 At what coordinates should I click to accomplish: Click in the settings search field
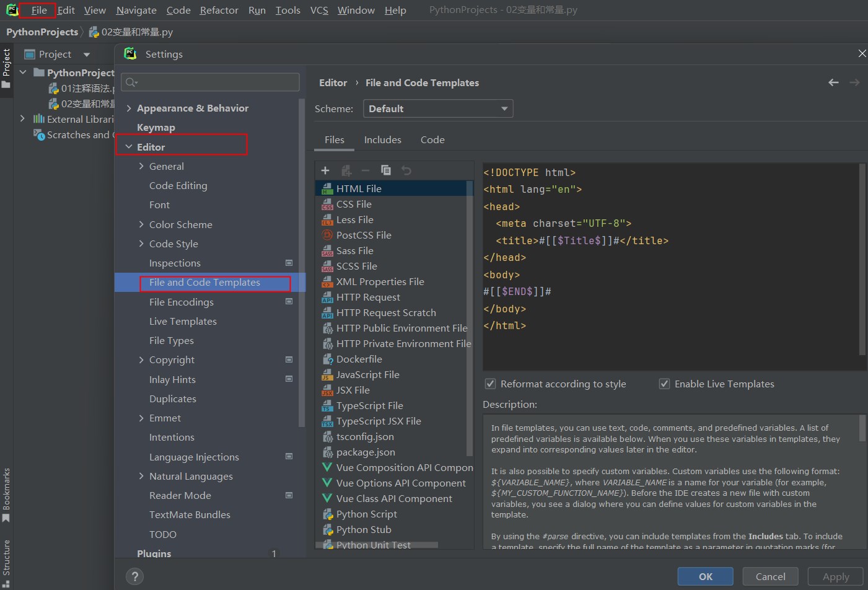211,82
